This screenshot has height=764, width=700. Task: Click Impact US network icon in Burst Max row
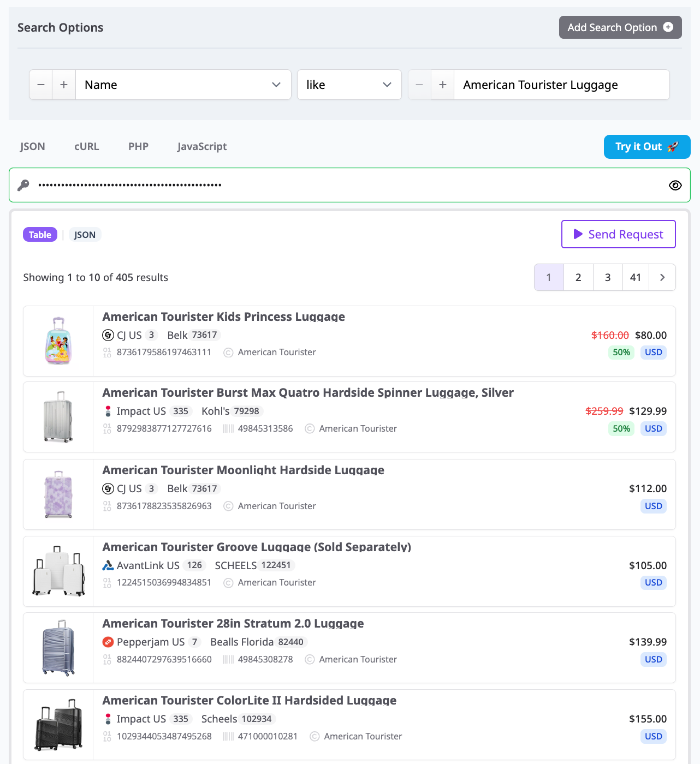coord(108,411)
